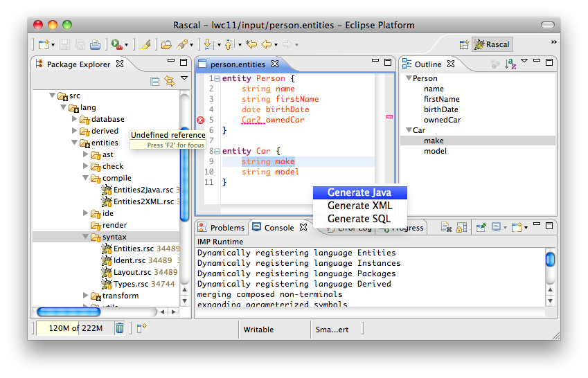Click the sort alphabetically icon in Outline
The image size is (588, 378).
(511, 64)
